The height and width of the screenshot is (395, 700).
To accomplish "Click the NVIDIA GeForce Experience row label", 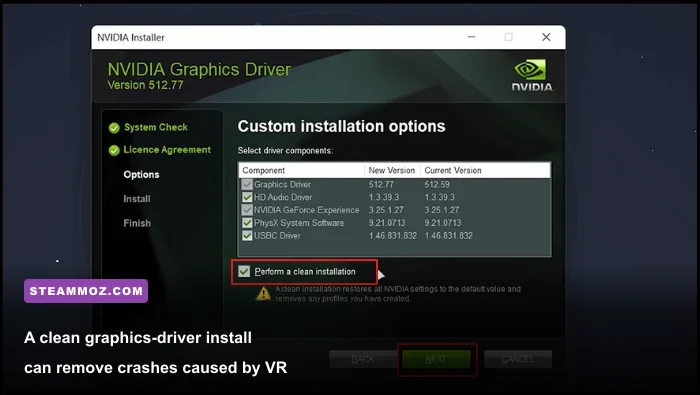I will [307, 210].
